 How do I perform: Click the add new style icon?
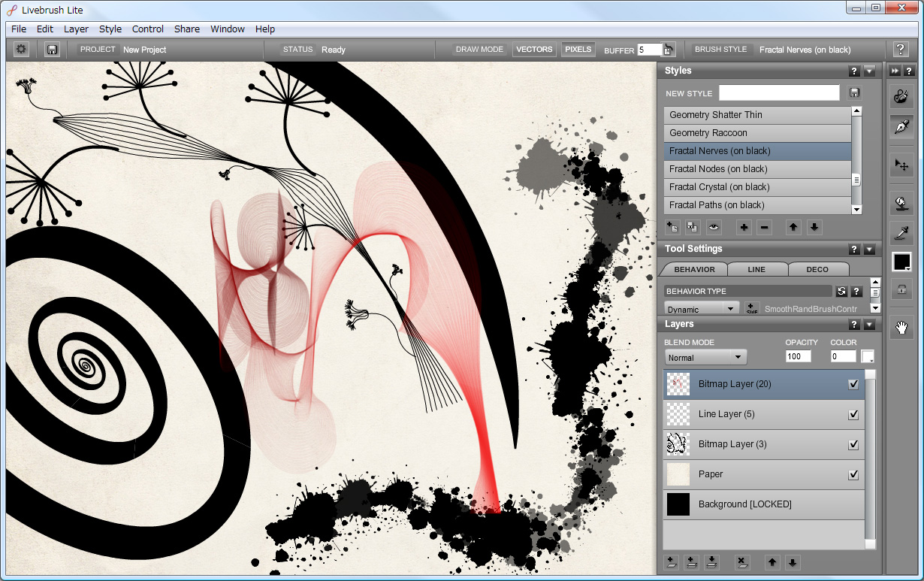[672, 227]
